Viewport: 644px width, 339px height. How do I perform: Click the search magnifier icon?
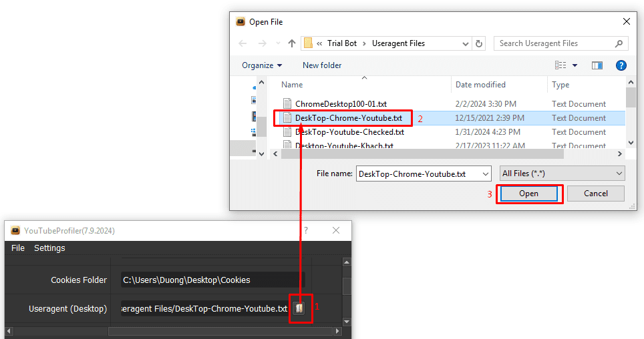(619, 43)
